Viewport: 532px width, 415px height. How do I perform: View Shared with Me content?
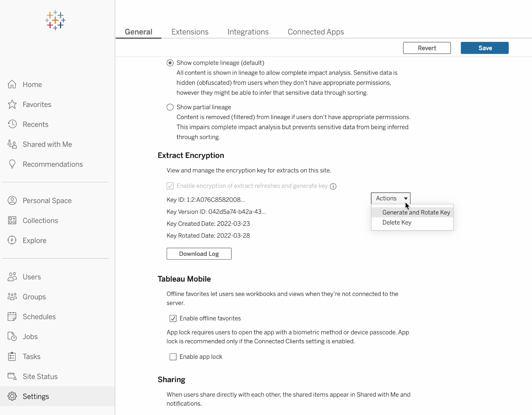tap(47, 144)
